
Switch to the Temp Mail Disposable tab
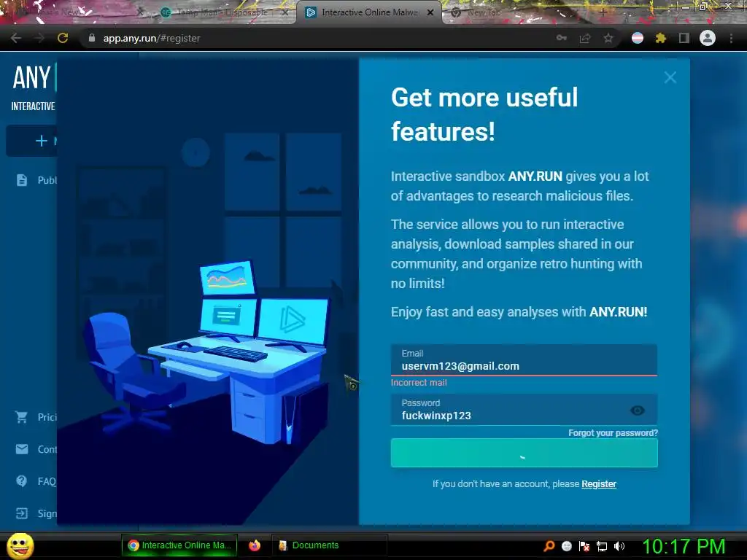click(x=222, y=12)
